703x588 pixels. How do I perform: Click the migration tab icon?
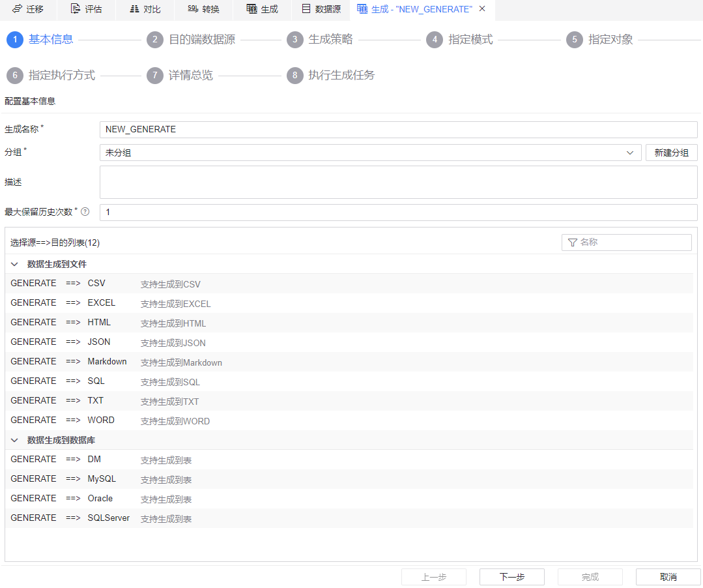(17, 9)
